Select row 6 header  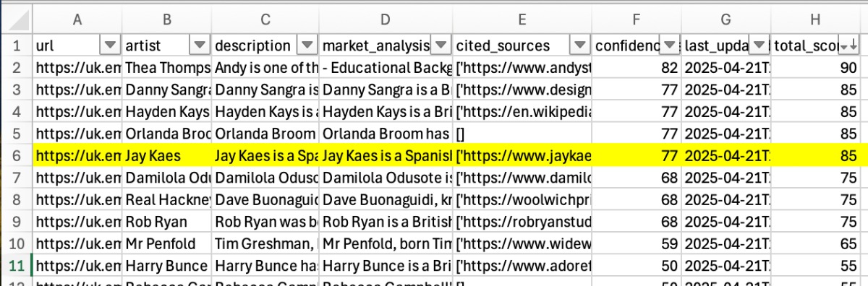(16, 155)
